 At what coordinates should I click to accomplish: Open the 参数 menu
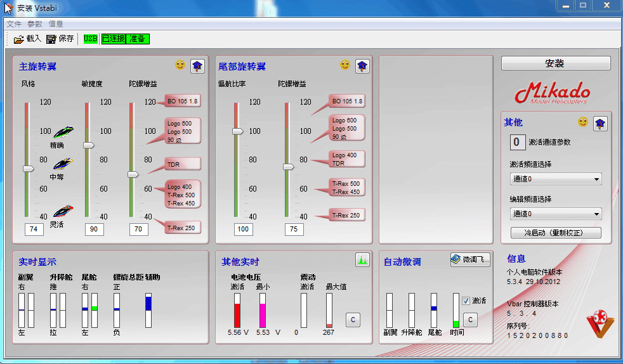[34, 24]
